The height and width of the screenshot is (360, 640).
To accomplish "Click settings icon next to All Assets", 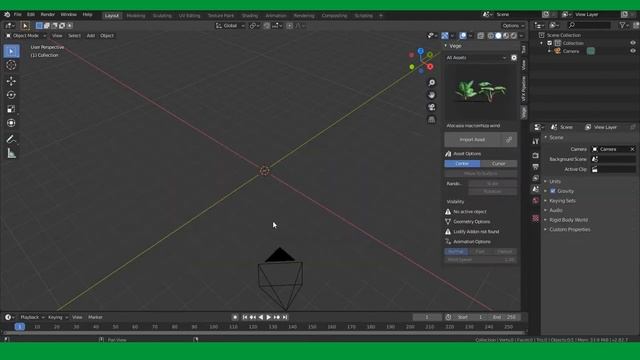I will pyautogui.click(x=514, y=58).
